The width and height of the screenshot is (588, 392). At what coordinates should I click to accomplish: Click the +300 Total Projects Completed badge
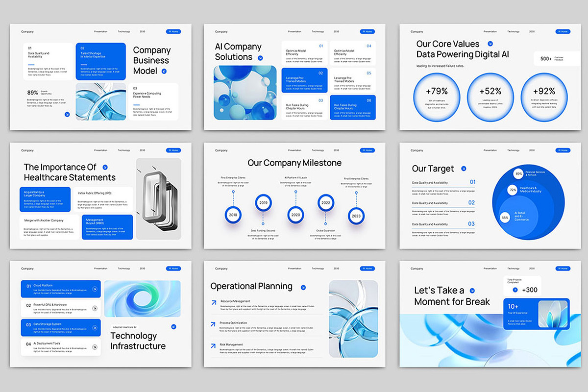(x=522, y=287)
